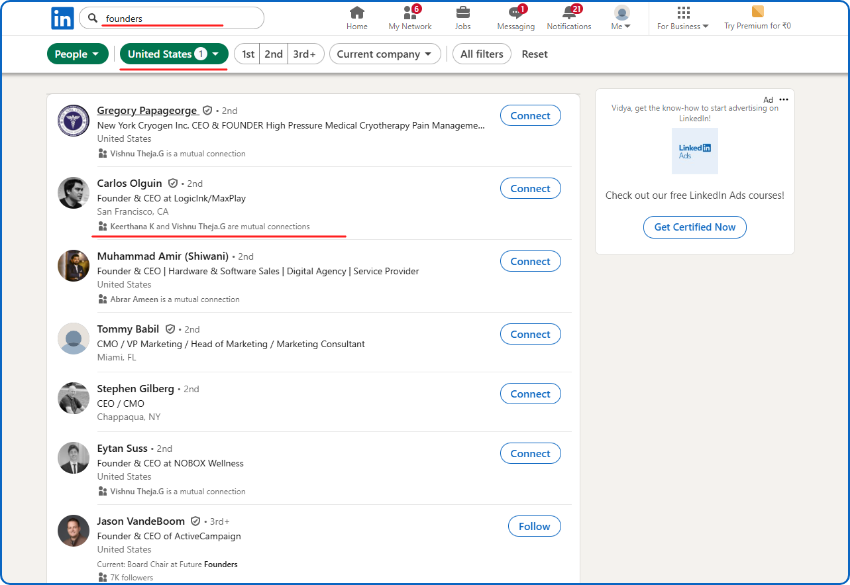The image size is (850, 585).
Task: Open the Messaging icon
Action: 516,18
